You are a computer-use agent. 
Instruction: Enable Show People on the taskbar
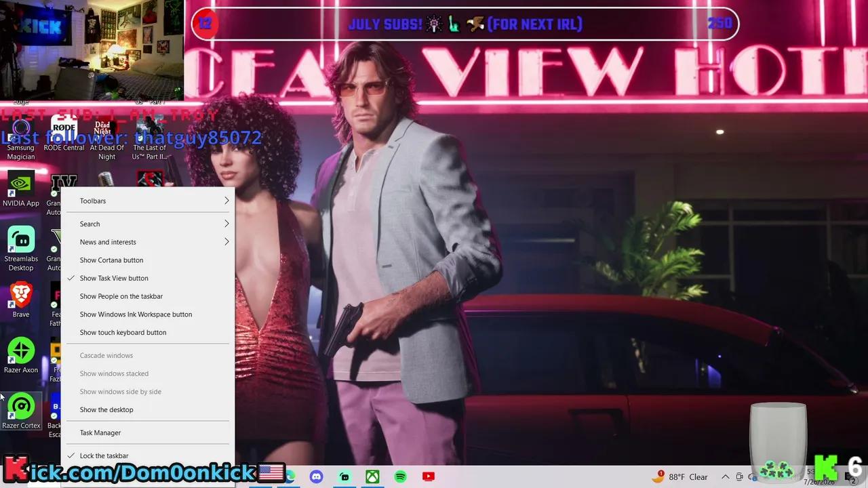pos(148,296)
